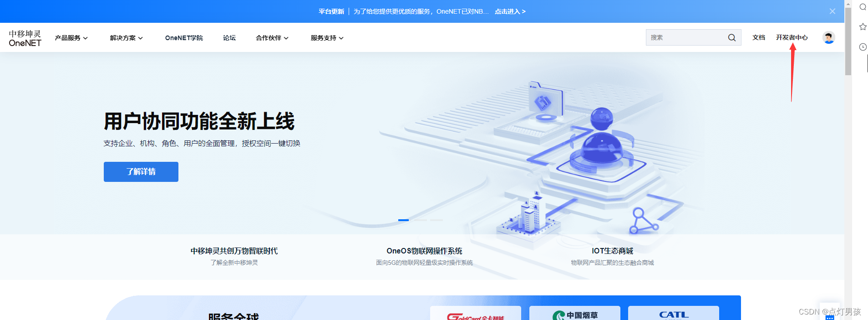868x320 pixels.
Task: Open the user avatar menu
Action: tap(828, 37)
